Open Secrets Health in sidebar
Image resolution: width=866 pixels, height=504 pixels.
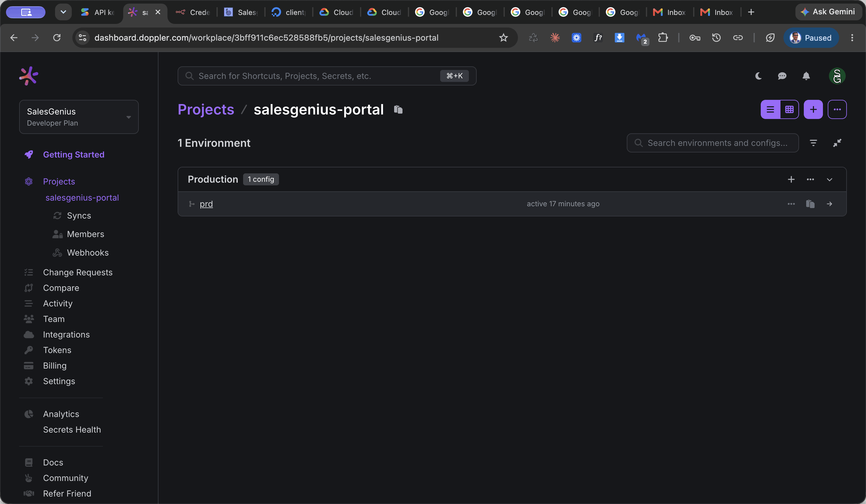point(72,430)
